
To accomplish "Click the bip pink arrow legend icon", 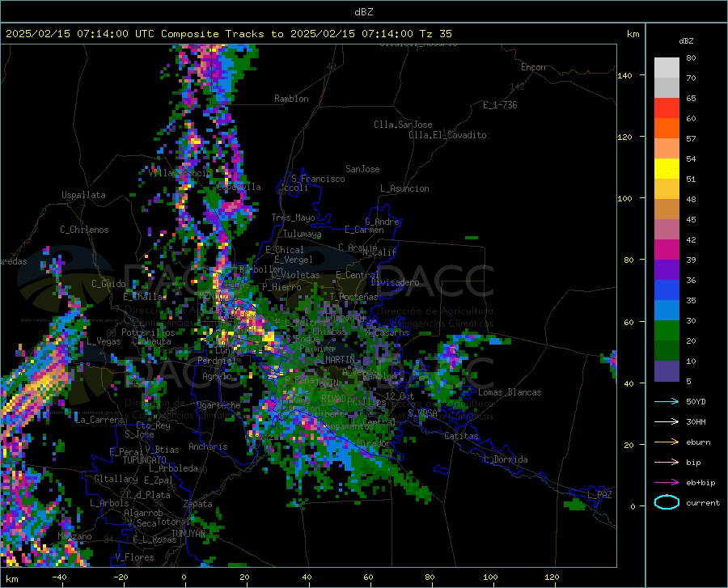I will pyautogui.click(x=667, y=462).
